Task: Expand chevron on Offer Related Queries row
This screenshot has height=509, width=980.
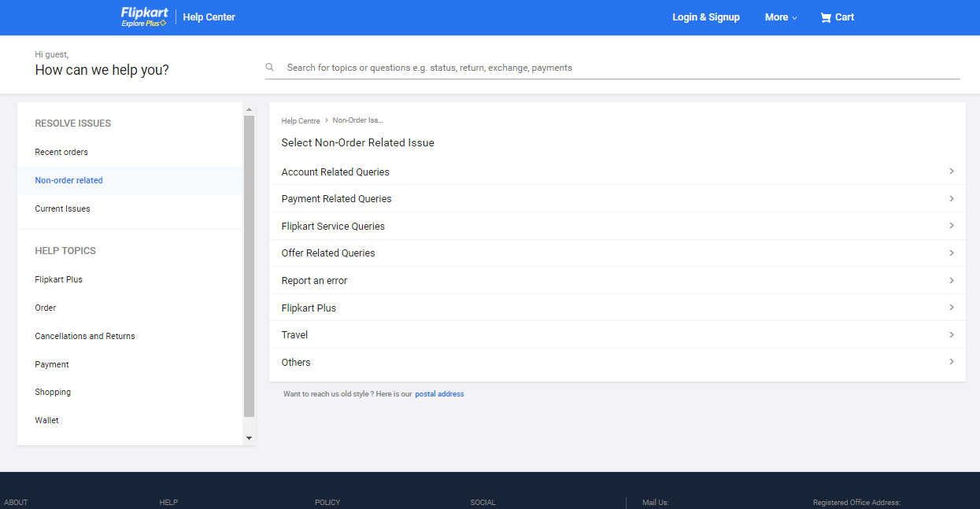Action: pos(952,253)
